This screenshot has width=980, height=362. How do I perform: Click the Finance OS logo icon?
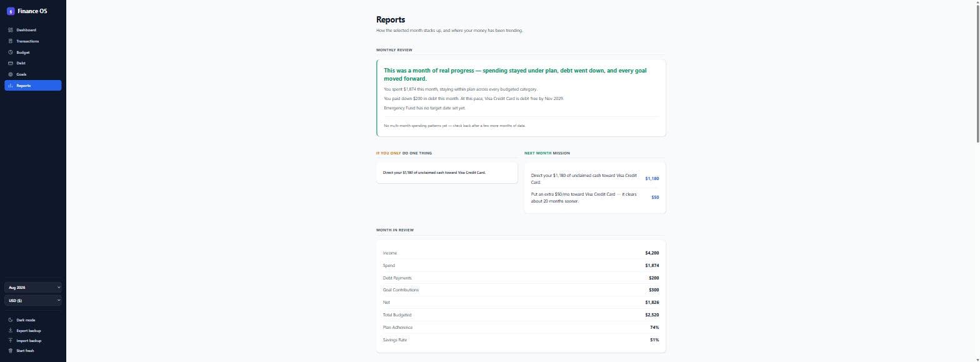11,11
